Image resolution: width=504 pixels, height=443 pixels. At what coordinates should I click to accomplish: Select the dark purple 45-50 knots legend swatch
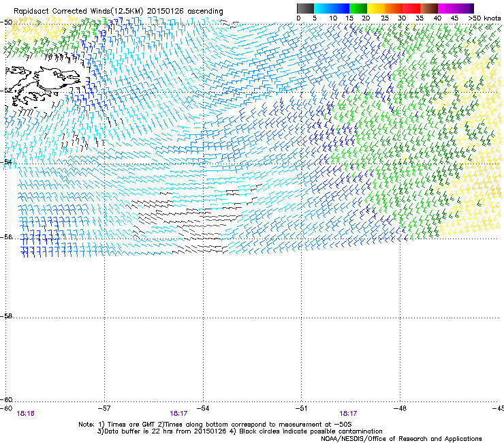click(x=464, y=8)
